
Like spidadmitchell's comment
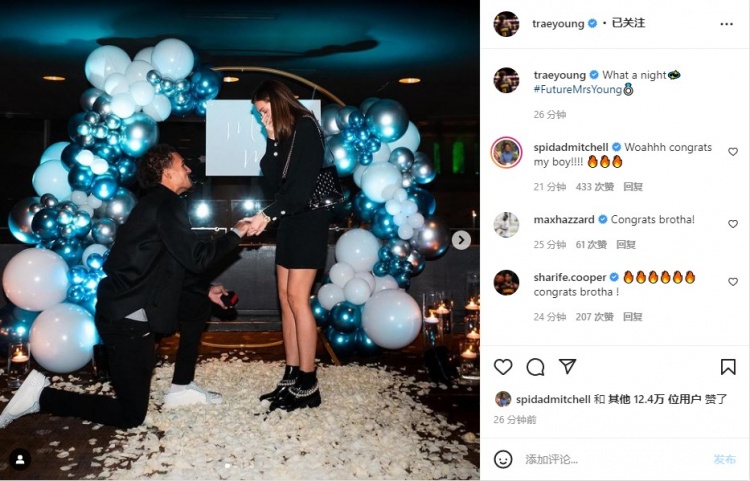pos(733,152)
